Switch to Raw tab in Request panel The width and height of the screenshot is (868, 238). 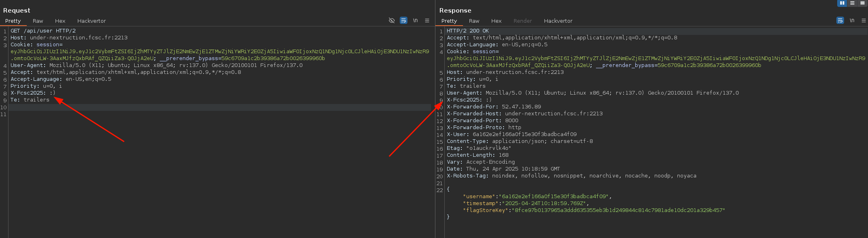coord(38,21)
